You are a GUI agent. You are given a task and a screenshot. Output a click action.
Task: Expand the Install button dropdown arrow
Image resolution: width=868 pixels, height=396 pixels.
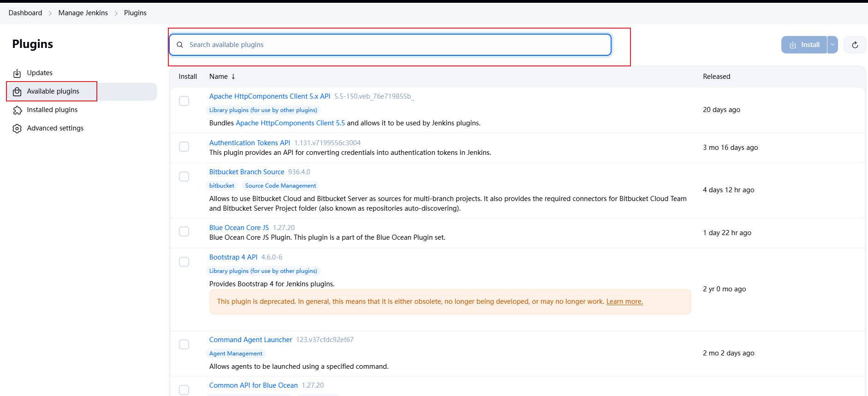832,45
